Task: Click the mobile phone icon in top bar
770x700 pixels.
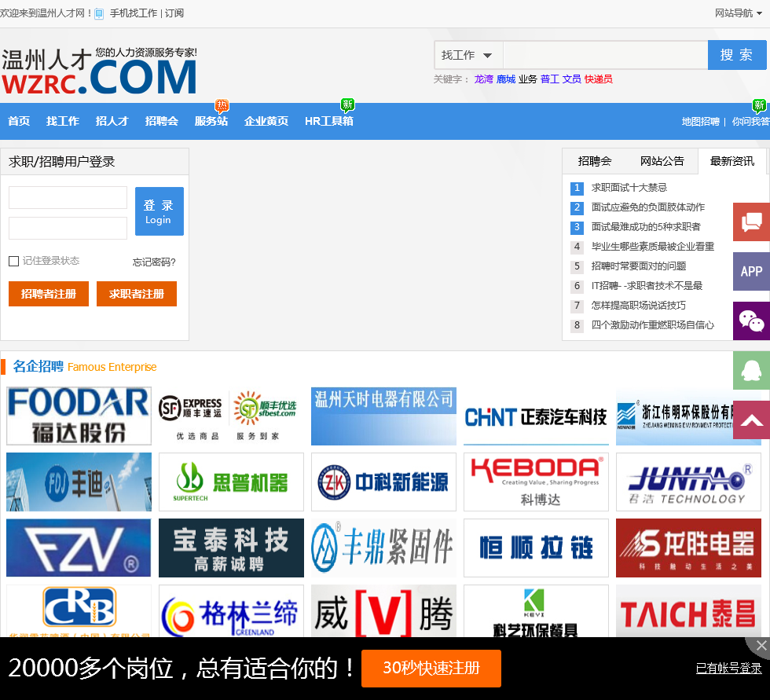Action: coord(99,13)
